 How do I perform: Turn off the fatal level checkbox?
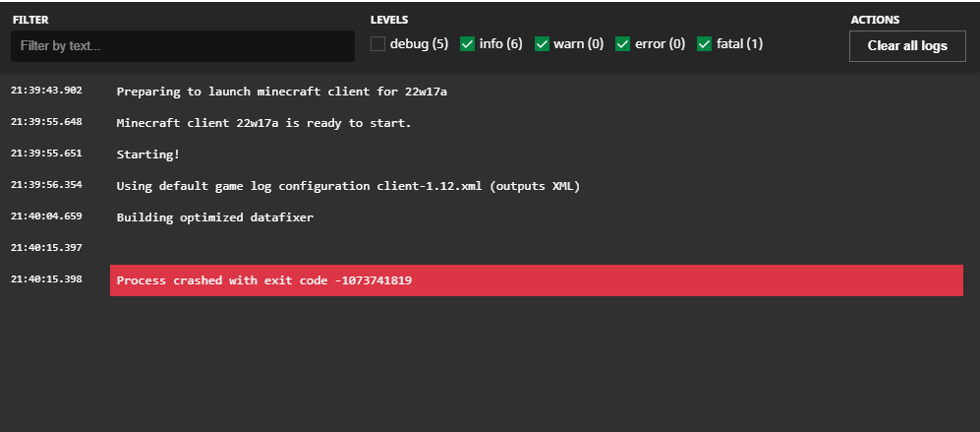point(704,43)
